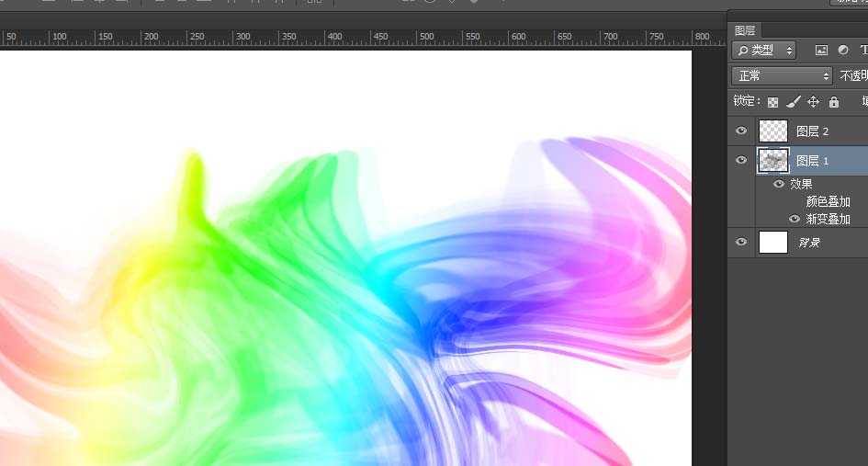Hide the 渐变叠加 gradient overlay effect
868x466 pixels.
click(x=795, y=219)
